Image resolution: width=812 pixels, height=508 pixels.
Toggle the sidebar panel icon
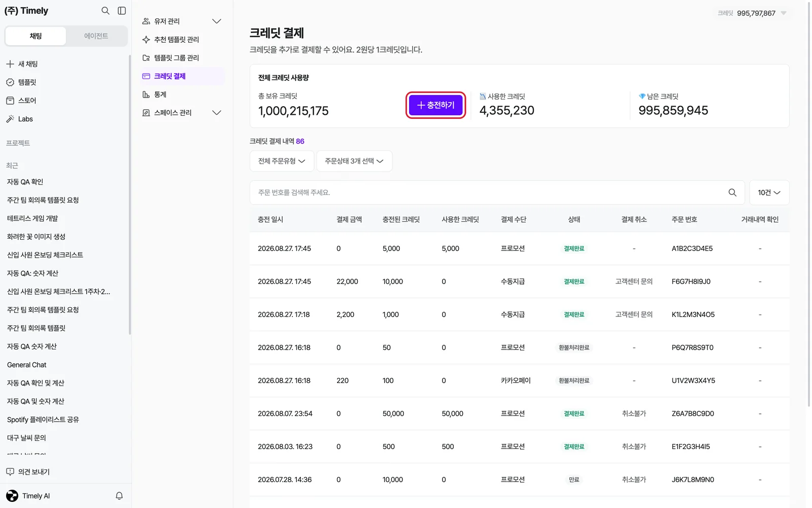(x=122, y=11)
